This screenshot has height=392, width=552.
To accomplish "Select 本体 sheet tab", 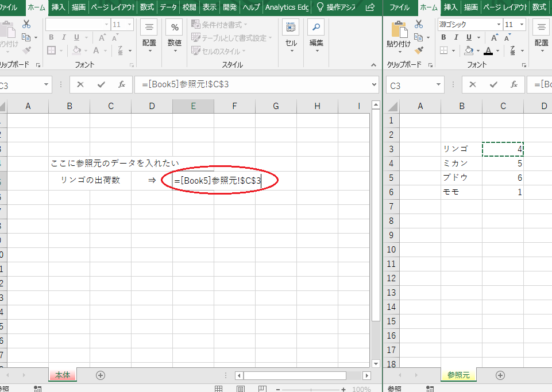I will pyautogui.click(x=63, y=375).
